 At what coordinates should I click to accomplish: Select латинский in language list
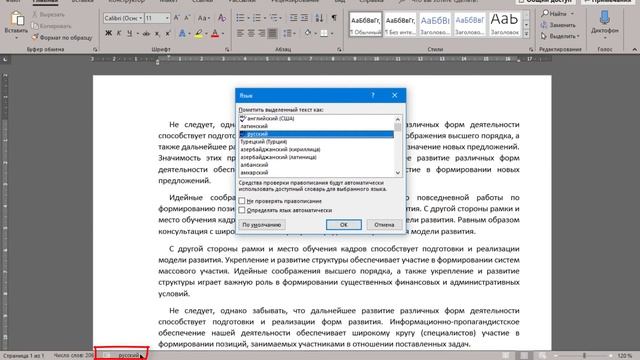316,126
